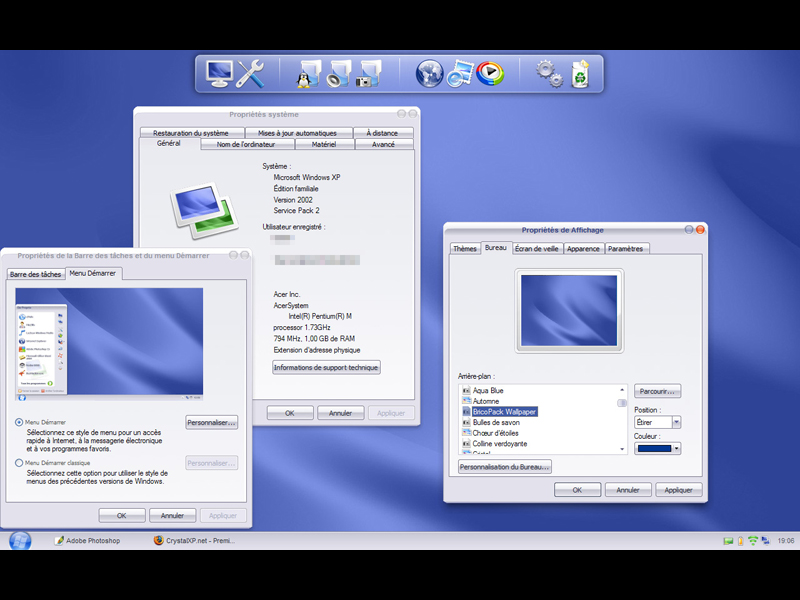Open the My Computer monitor icon in dock
The image size is (800, 600).
(x=219, y=74)
